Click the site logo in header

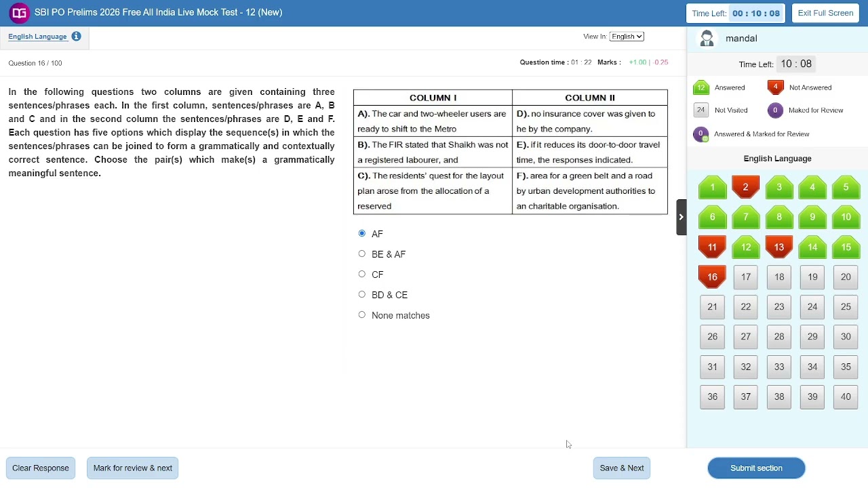click(x=19, y=13)
